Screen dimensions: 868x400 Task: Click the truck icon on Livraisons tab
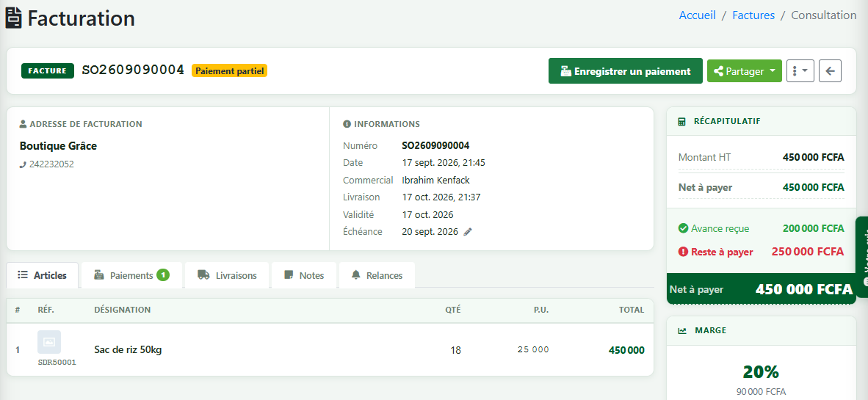203,275
